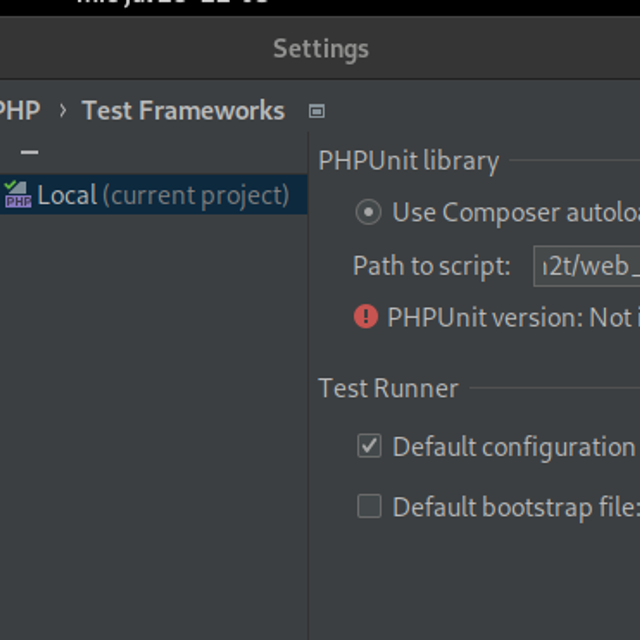Click the PHP breadcrumb item
Screen dimensions: 640x640
click(20, 111)
